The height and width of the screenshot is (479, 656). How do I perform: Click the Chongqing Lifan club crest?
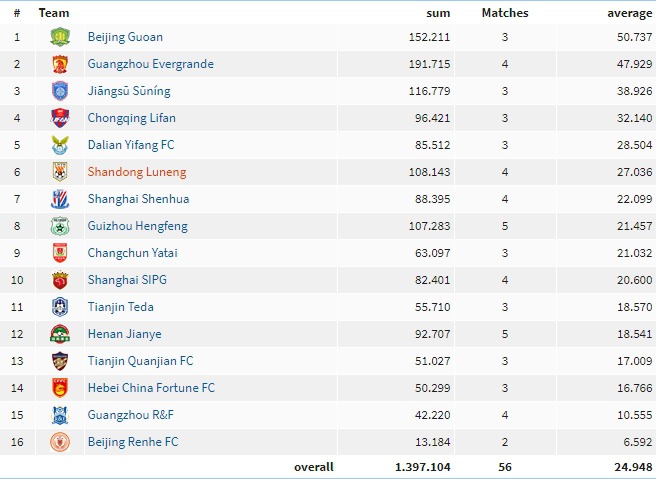click(60, 118)
